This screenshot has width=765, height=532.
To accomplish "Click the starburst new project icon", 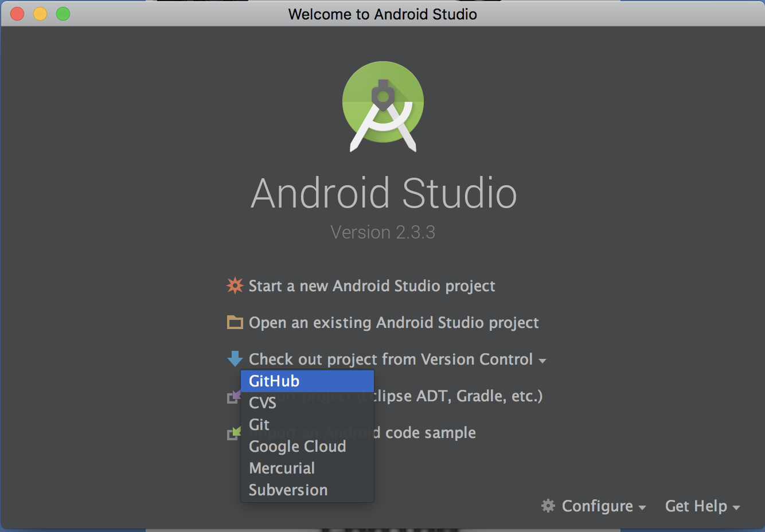I will (235, 285).
